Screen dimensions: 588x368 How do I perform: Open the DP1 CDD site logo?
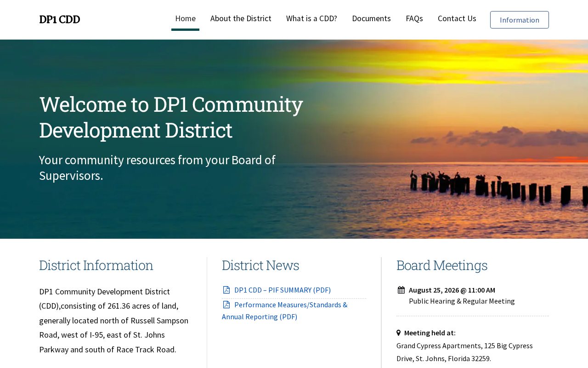click(60, 19)
